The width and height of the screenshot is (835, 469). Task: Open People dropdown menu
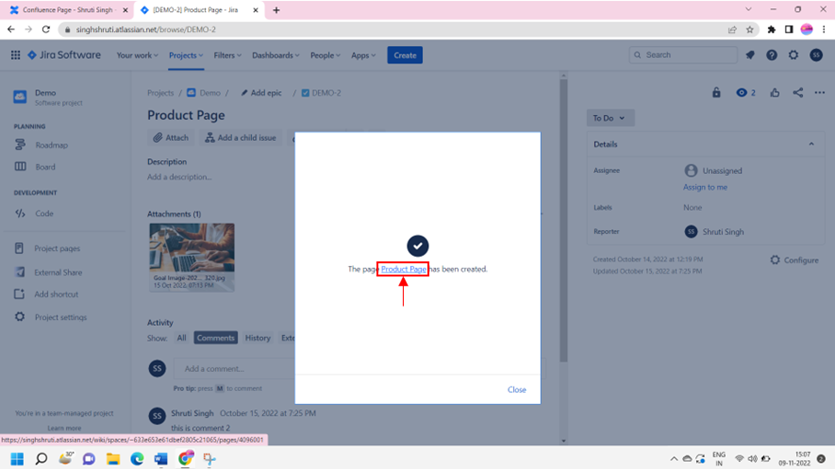(x=325, y=55)
